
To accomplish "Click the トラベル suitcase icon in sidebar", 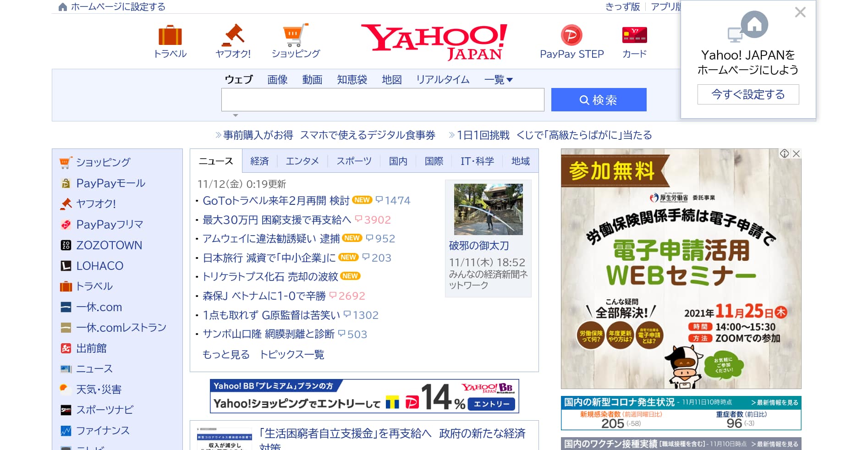I will coord(66,286).
